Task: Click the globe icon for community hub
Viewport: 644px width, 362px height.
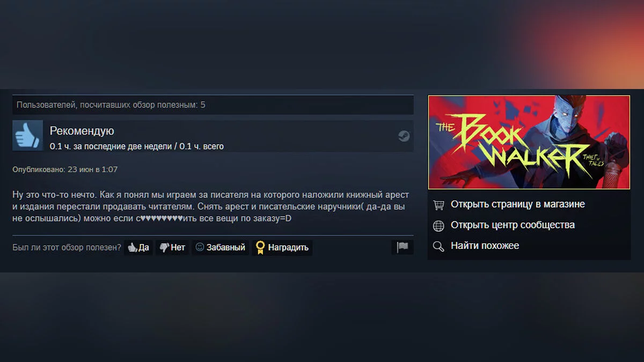Action: 438,226
